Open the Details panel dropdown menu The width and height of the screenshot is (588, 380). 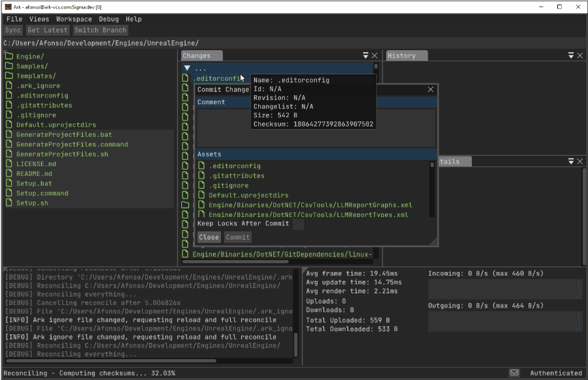[571, 161]
